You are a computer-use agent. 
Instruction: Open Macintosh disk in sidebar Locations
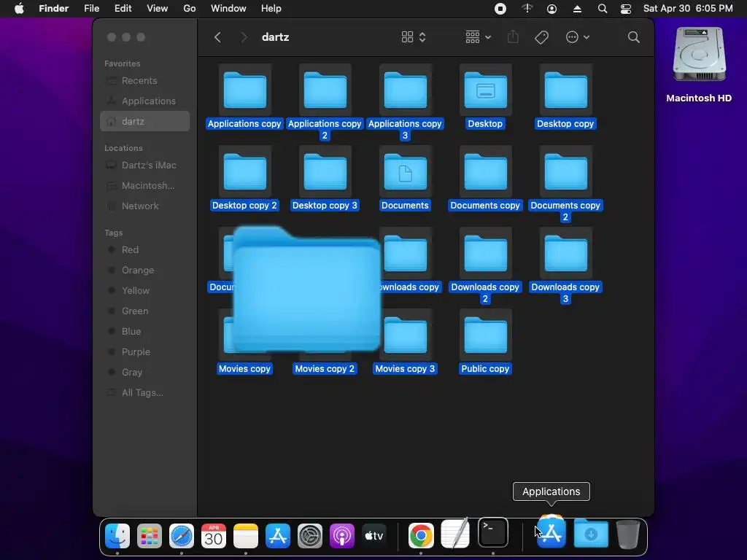[x=145, y=186]
